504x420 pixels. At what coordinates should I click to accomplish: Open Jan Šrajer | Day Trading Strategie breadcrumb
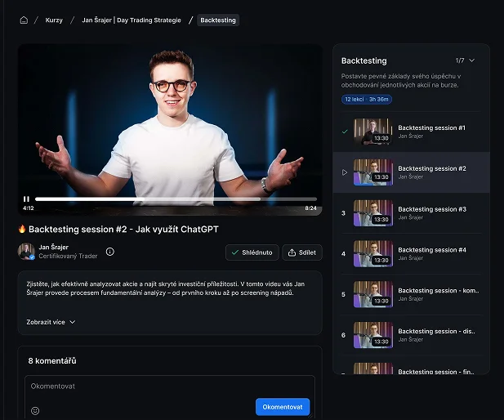(x=132, y=20)
